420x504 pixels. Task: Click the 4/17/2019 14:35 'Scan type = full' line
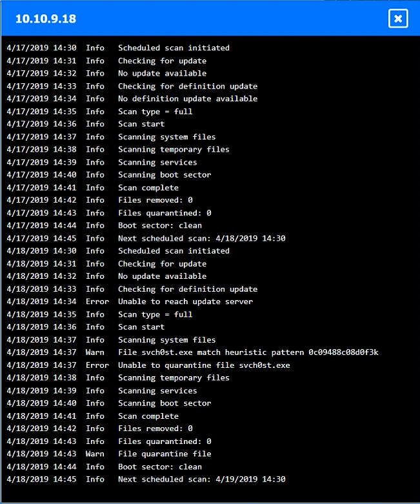[155, 112]
